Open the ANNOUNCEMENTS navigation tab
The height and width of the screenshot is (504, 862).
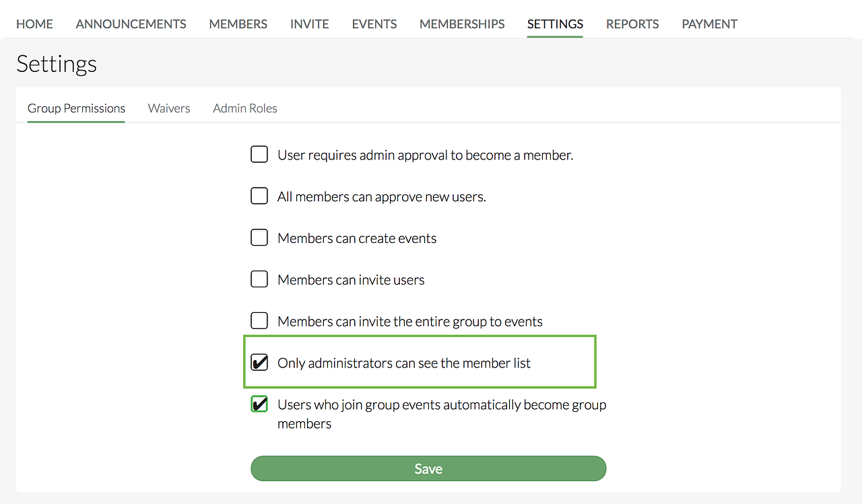point(131,24)
